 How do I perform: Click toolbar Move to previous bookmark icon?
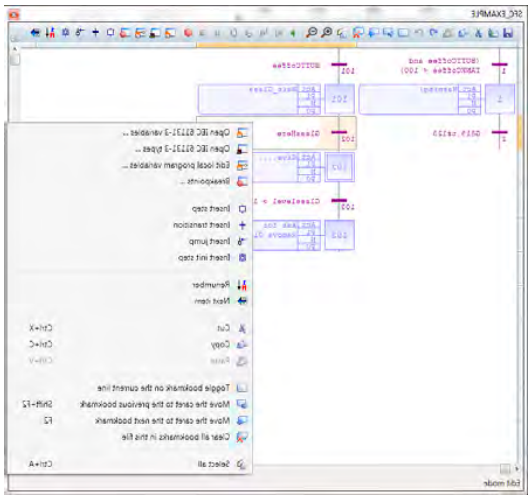pos(388,33)
